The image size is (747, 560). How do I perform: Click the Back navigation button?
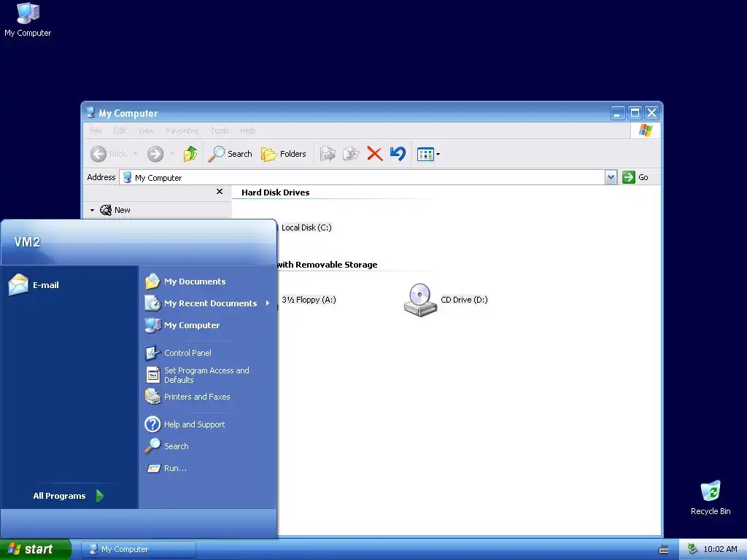pyautogui.click(x=109, y=154)
